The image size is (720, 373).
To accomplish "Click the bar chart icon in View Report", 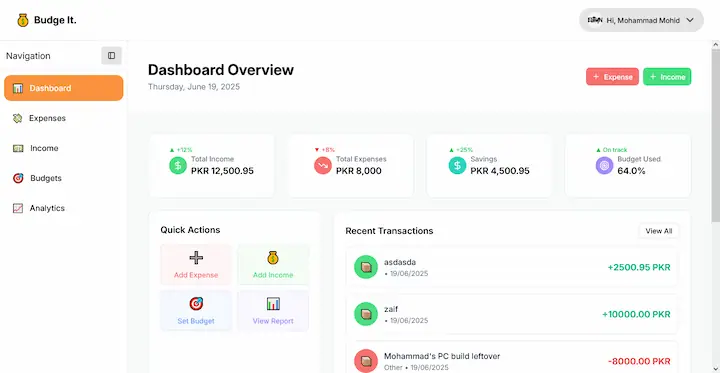I will point(273,304).
